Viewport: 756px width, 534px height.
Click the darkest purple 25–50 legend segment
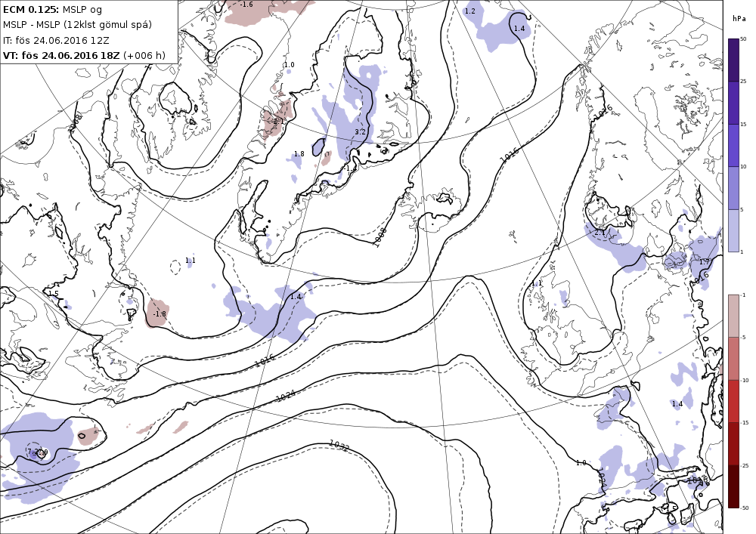pyautogui.click(x=733, y=60)
